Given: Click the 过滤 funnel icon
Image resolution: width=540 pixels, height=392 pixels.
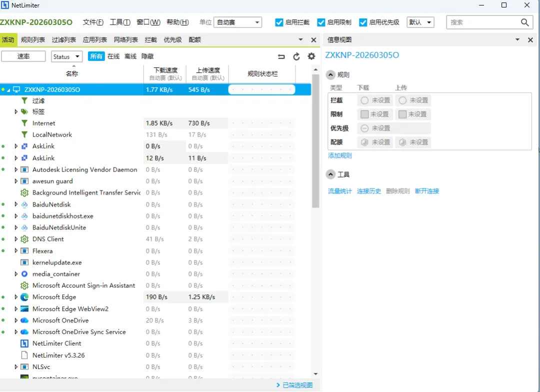Looking at the screenshot, I should click(x=24, y=100).
